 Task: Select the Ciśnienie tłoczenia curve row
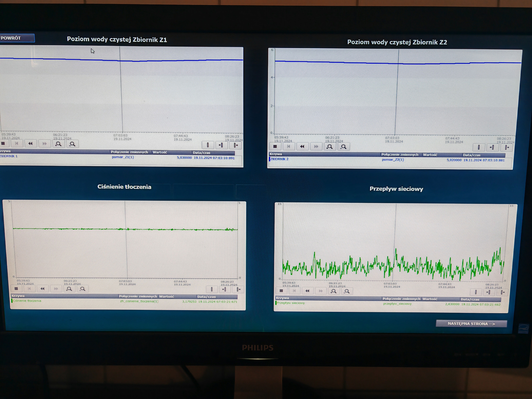coord(27,301)
